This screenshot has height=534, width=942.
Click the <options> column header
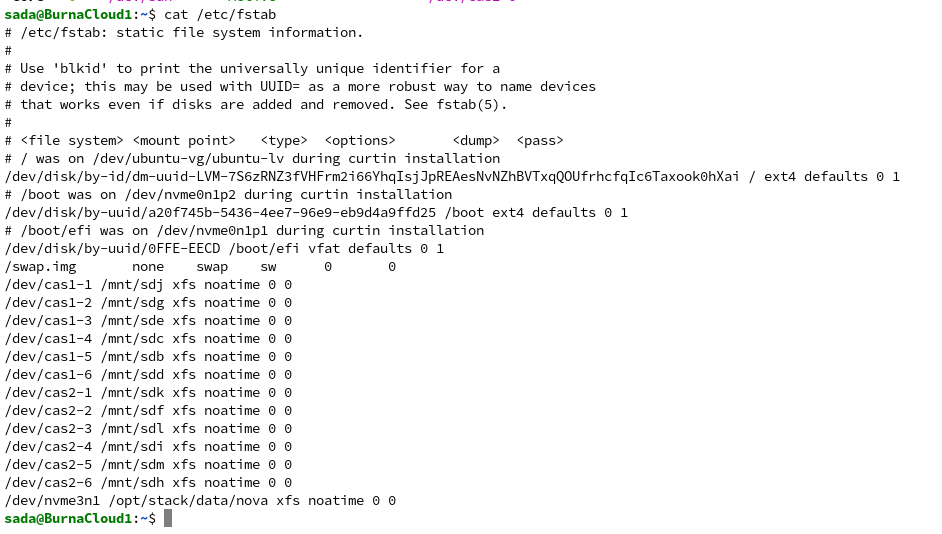pyautogui.click(x=360, y=141)
